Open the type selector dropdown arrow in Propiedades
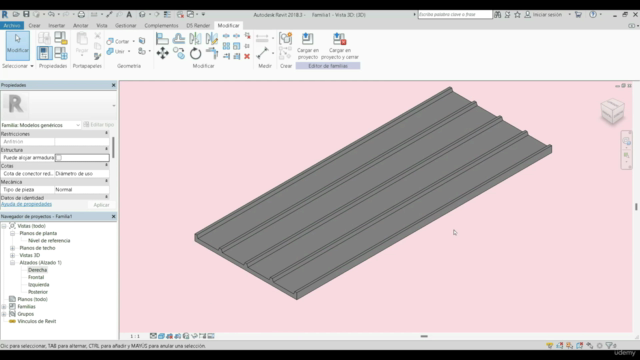Image resolution: width=640 pixels, height=360 pixels. (114, 106)
